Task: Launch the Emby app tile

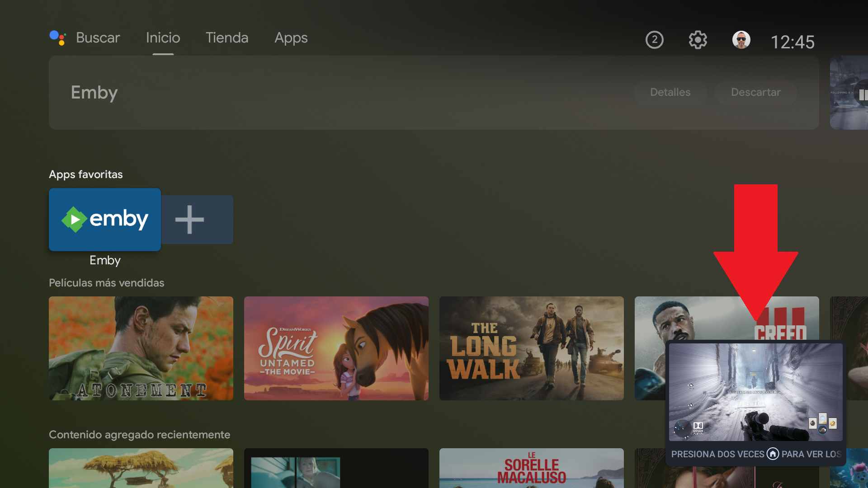Action: pos(105,220)
